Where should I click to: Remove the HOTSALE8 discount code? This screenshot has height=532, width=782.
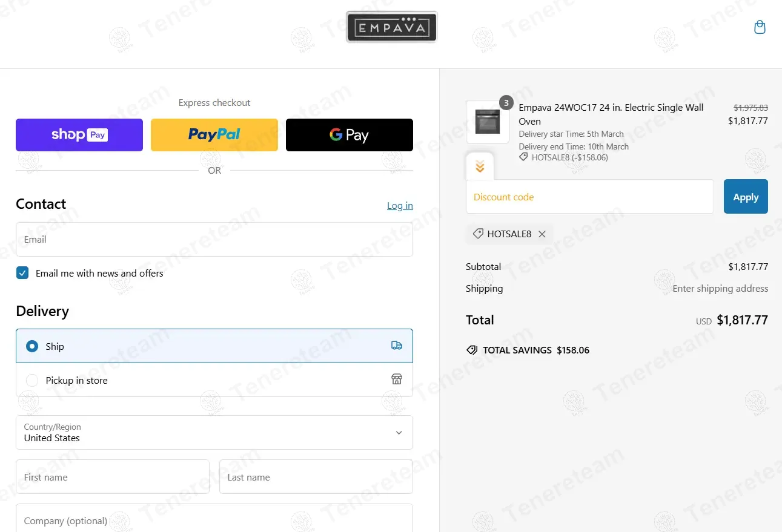point(542,234)
